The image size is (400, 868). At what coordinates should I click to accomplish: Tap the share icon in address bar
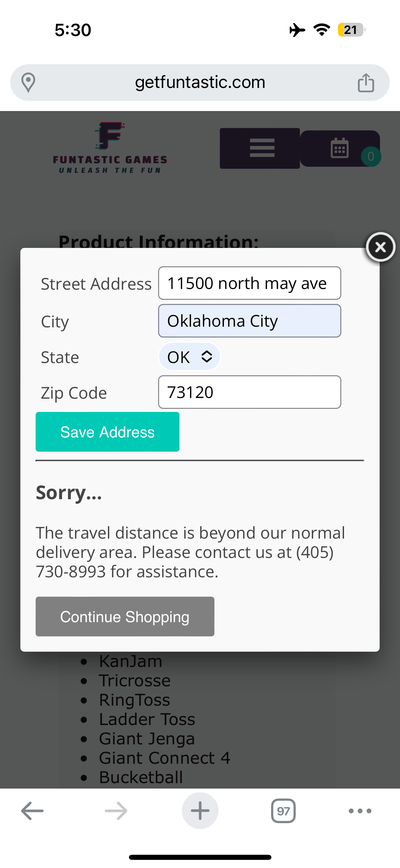point(366,83)
